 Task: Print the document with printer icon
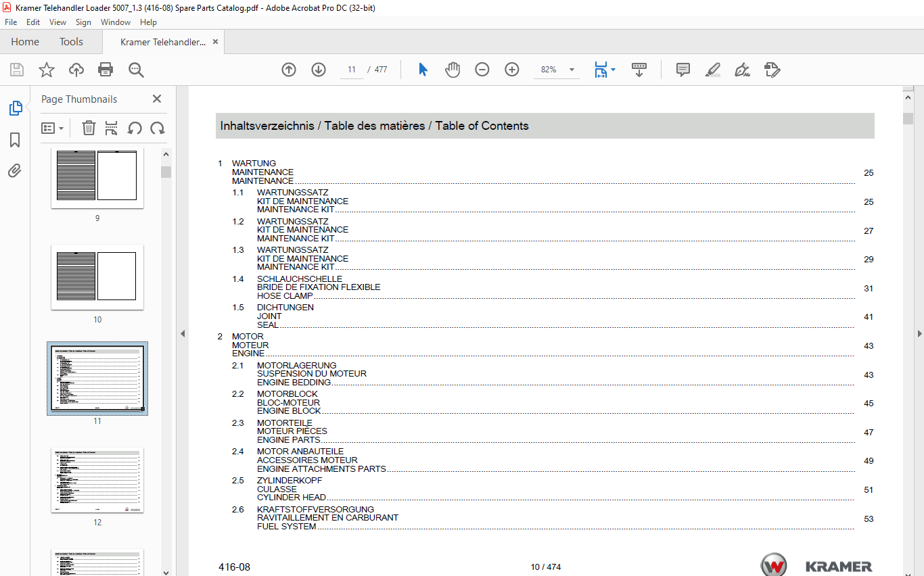(x=106, y=70)
